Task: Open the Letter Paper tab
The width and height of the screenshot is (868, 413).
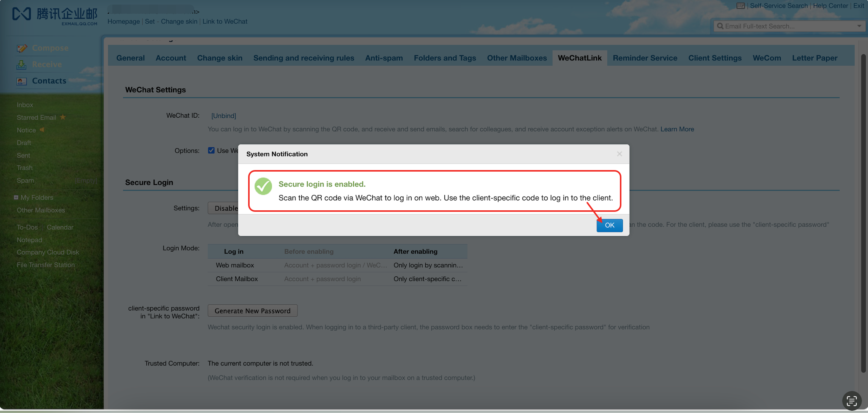Action: click(x=815, y=58)
